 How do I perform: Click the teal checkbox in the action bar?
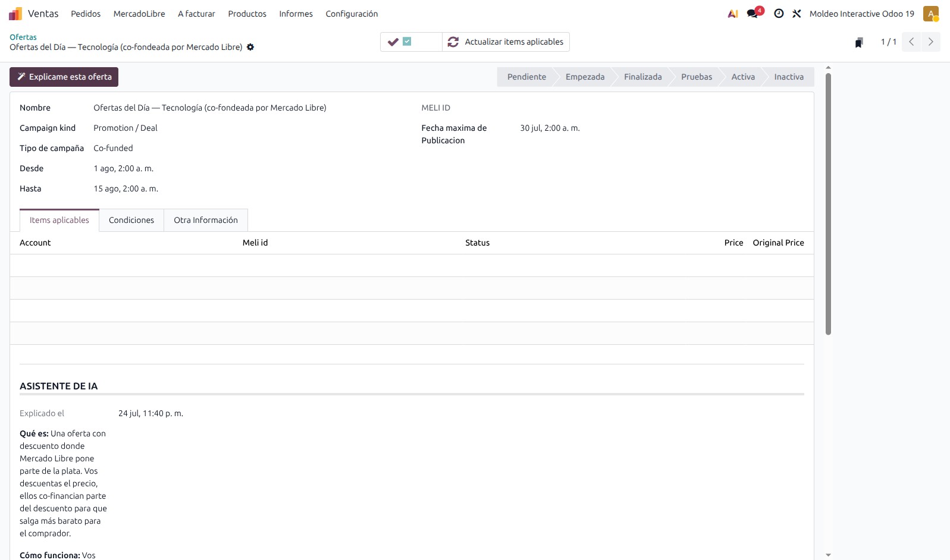click(407, 42)
